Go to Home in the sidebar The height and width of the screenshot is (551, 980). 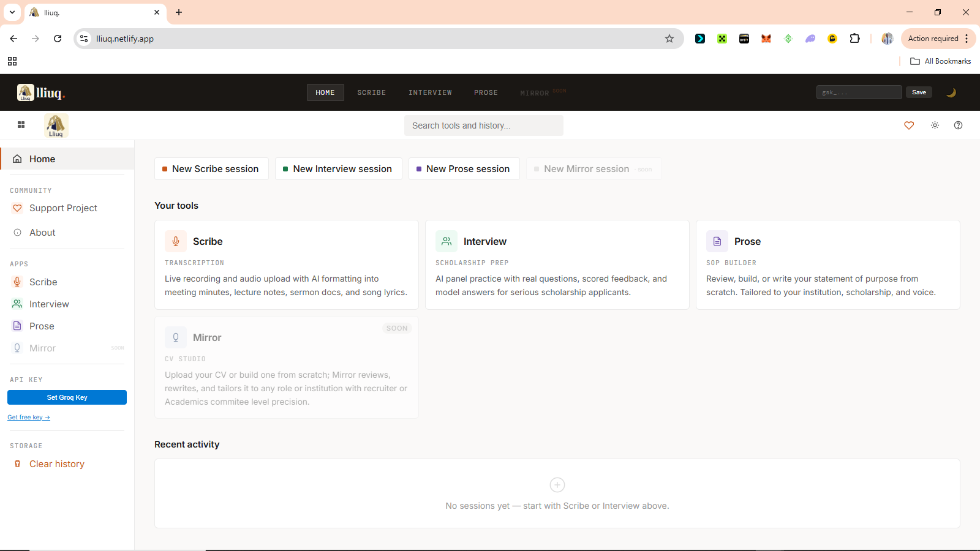point(67,159)
